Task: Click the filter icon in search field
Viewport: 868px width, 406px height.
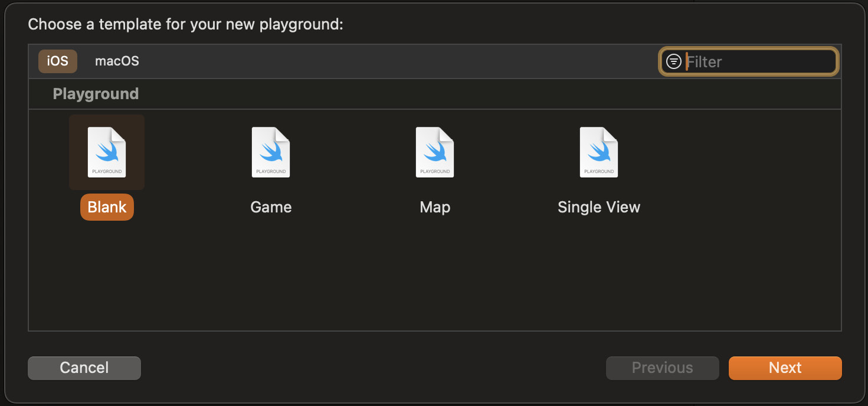Action: point(674,61)
